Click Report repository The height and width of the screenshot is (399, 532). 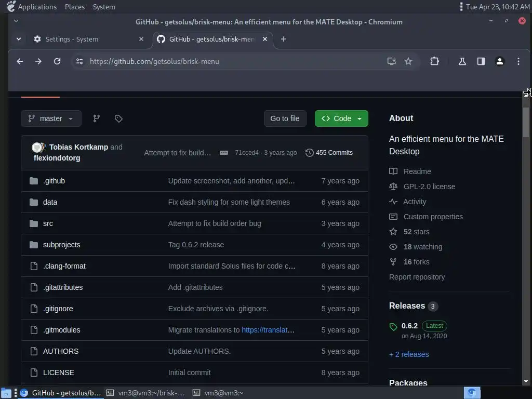coord(417,277)
